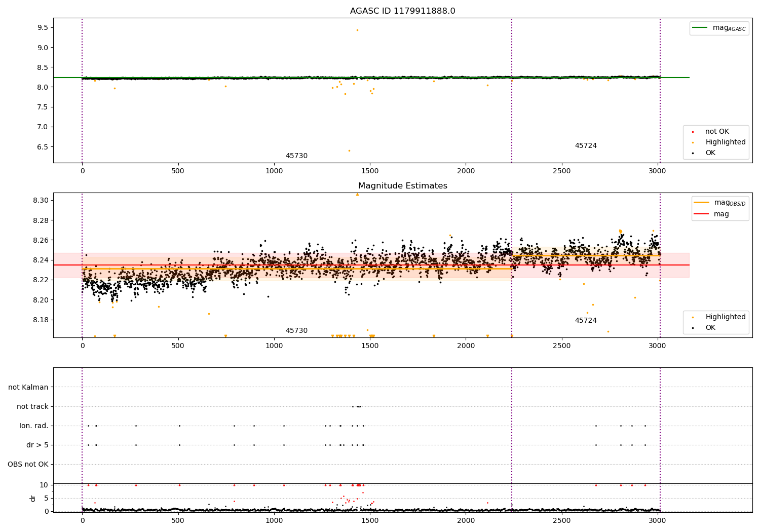The width and height of the screenshot is (760, 532).
Task: Click the 2500 x-tick under the top plot
Action: (561, 171)
